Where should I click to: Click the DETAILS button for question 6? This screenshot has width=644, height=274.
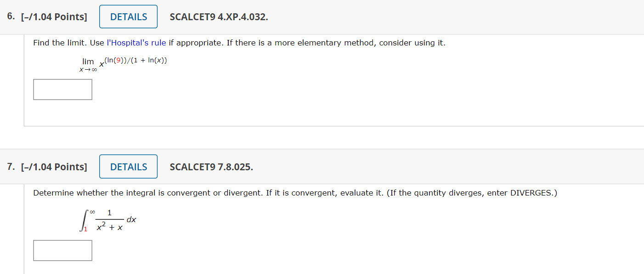pyautogui.click(x=128, y=16)
